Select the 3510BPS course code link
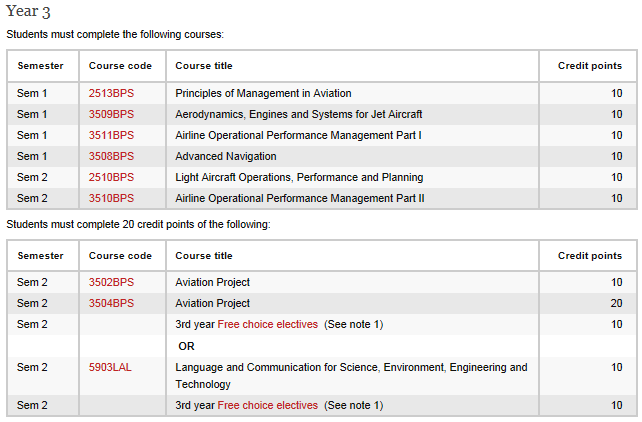This screenshot has width=642, height=422. pos(111,198)
